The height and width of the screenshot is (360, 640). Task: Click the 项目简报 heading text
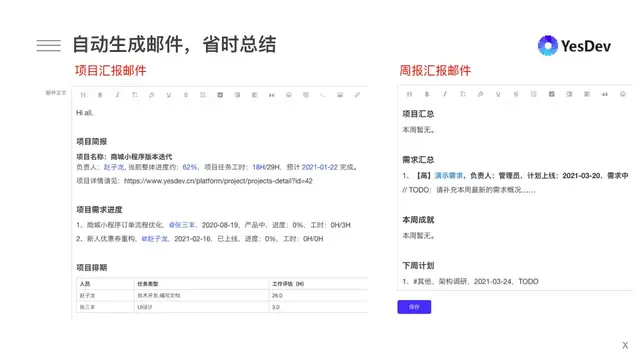[91, 142]
